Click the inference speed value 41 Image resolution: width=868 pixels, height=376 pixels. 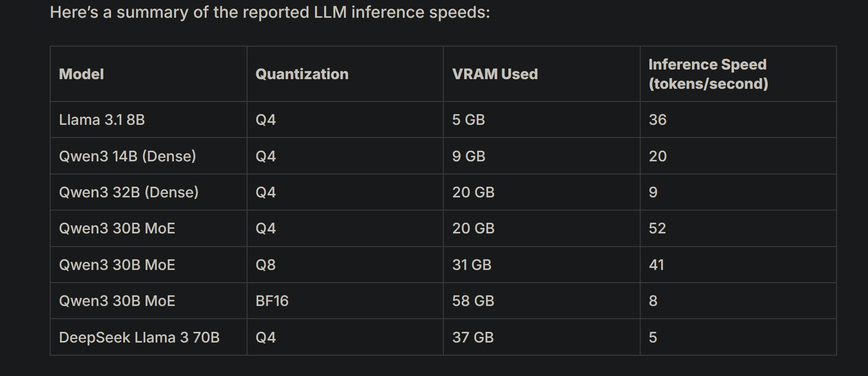pyautogui.click(x=656, y=265)
